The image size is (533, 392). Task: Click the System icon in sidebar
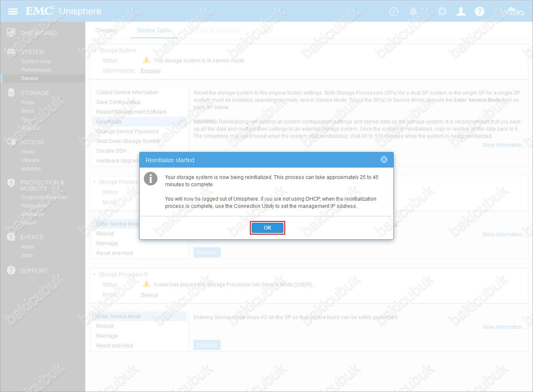[11, 52]
